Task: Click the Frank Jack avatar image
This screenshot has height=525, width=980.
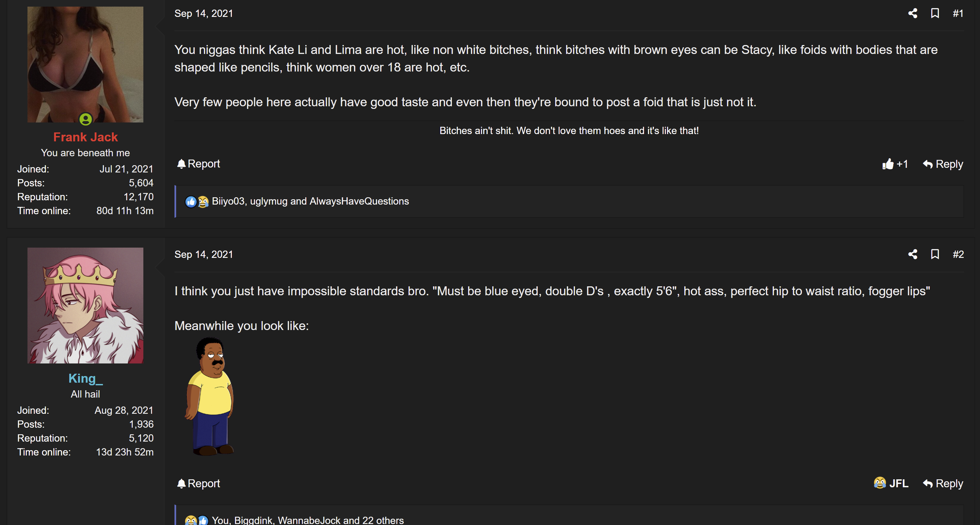Action: [x=85, y=64]
